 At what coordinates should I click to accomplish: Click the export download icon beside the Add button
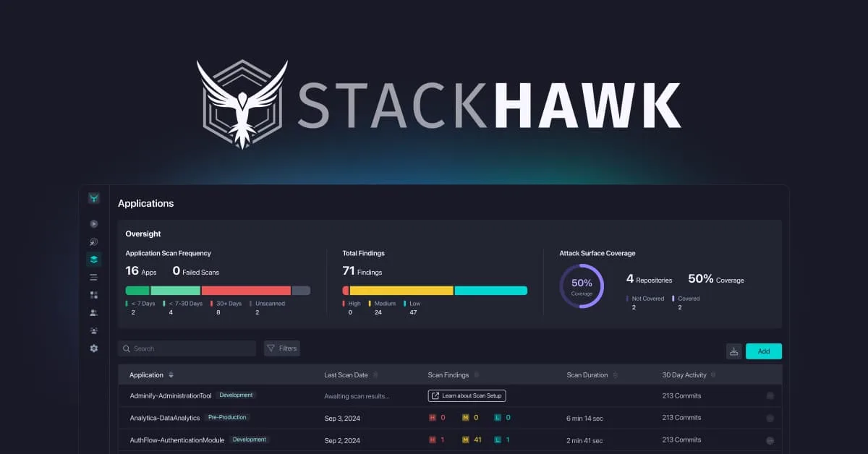pyautogui.click(x=734, y=351)
